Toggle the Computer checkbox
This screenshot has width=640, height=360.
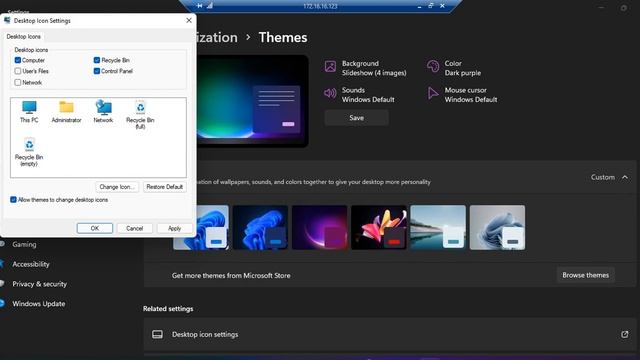click(18, 60)
